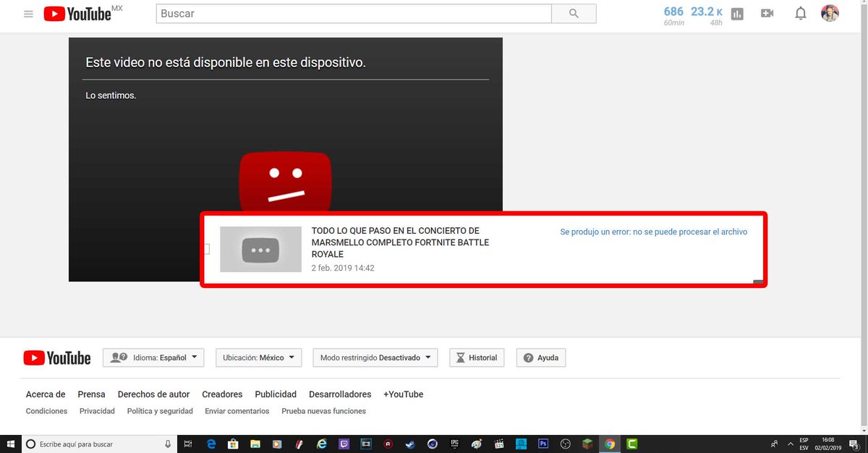Open the Política y seguridad link
Image resolution: width=868 pixels, height=453 pixels.
(160, 411)
